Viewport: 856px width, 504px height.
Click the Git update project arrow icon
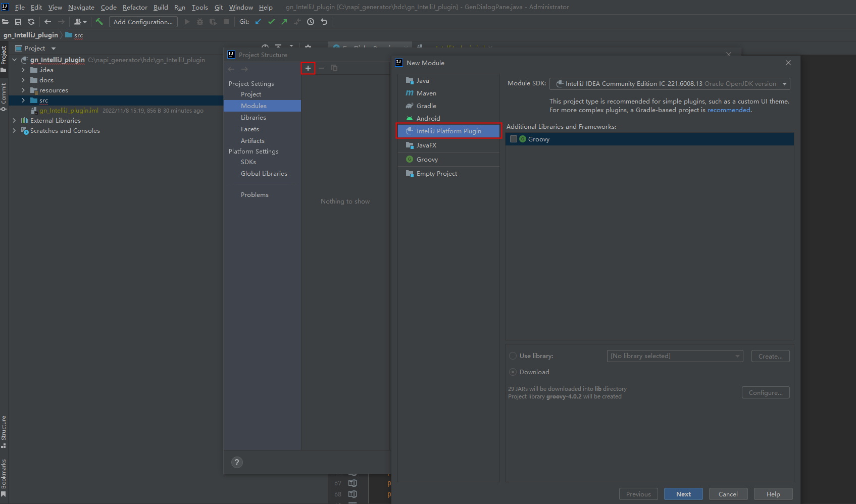pyautogui.click(x=258, y=22)
